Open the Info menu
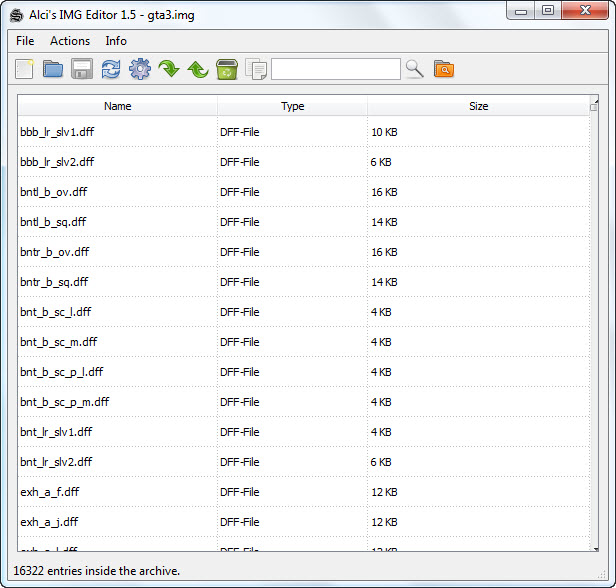This screenshot has width=616, height=588. coord(116,41)
